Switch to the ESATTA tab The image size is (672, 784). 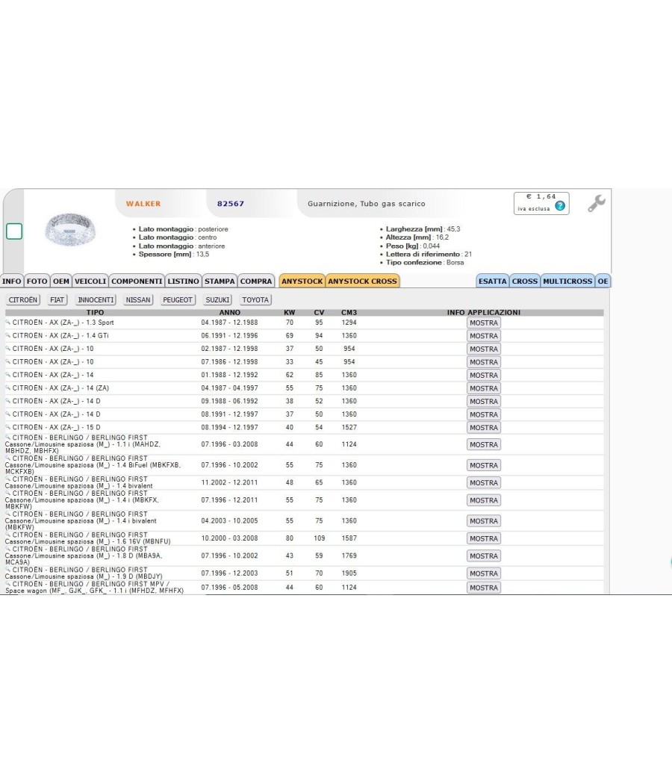493,281
